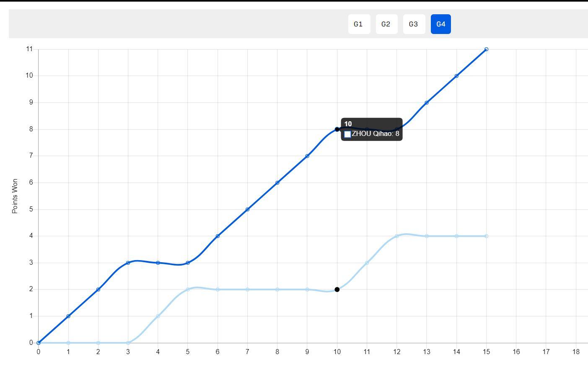Click the Points Won axis label
Image resolution: width=588 pixels, height=365 pixels.
(15, 196)
